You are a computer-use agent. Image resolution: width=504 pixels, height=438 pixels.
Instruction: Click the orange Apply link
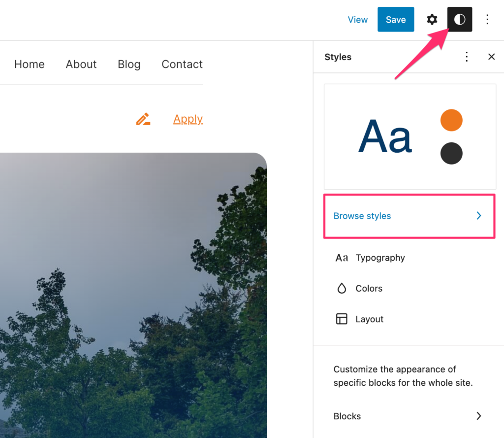coord(188,119)
